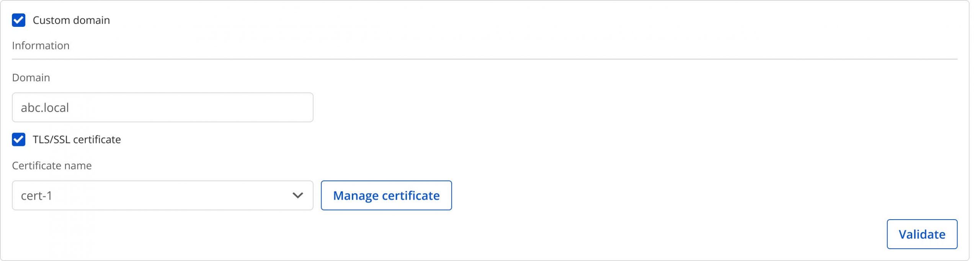Screen dimensions: 980x261
Task: Click the "abc.local" text in Domain field
Action: point(45,108)
